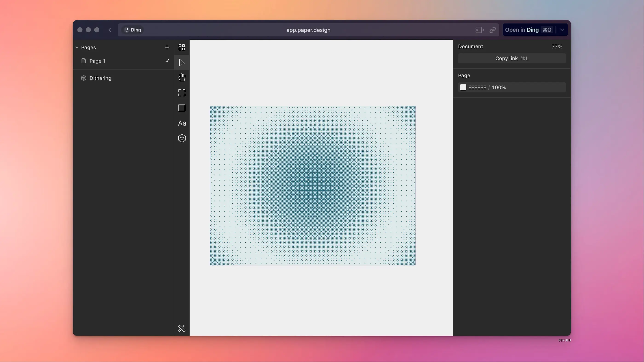The height and width of the screenshot is (362, 644).
Task: Select the Hand pan tool
Action: [x=182, y=78]
